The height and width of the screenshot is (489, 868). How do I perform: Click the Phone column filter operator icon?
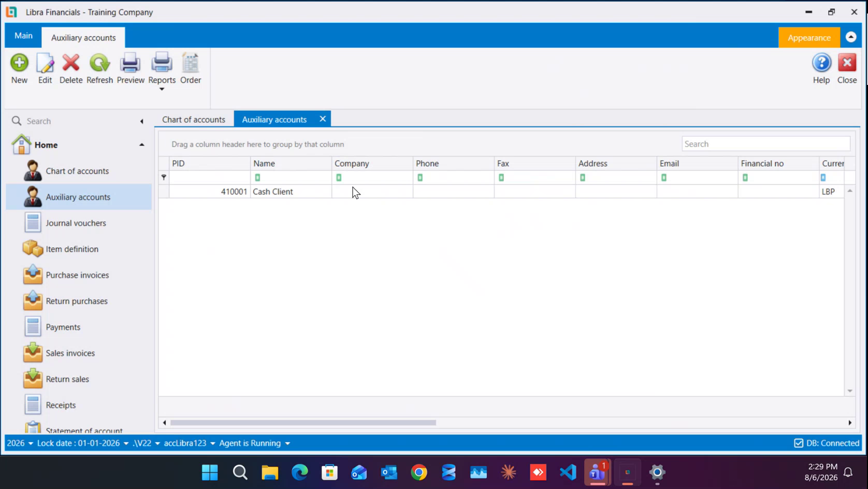click(420, 178)
